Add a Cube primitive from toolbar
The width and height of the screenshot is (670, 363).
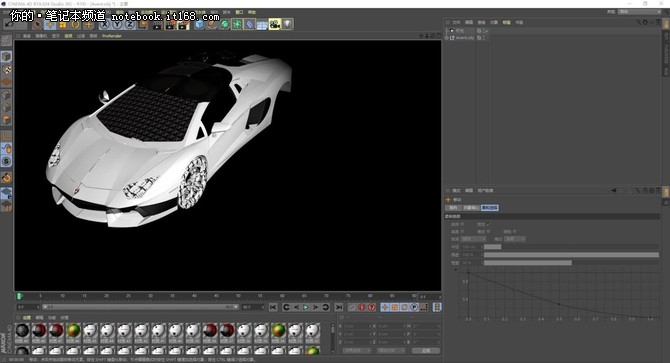199,25
